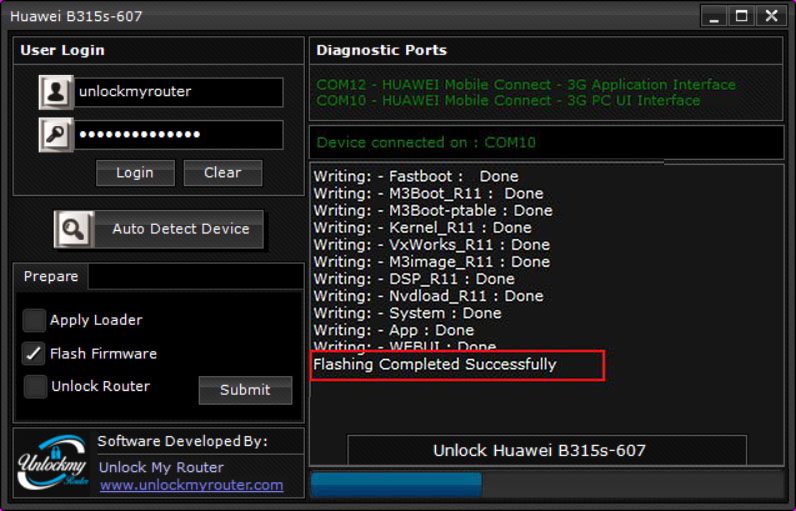This screenshot has height=511, width=796.
Task: Click log line 'Writing: - M3Boot-ptable : Done'
Action: point(433,211)
